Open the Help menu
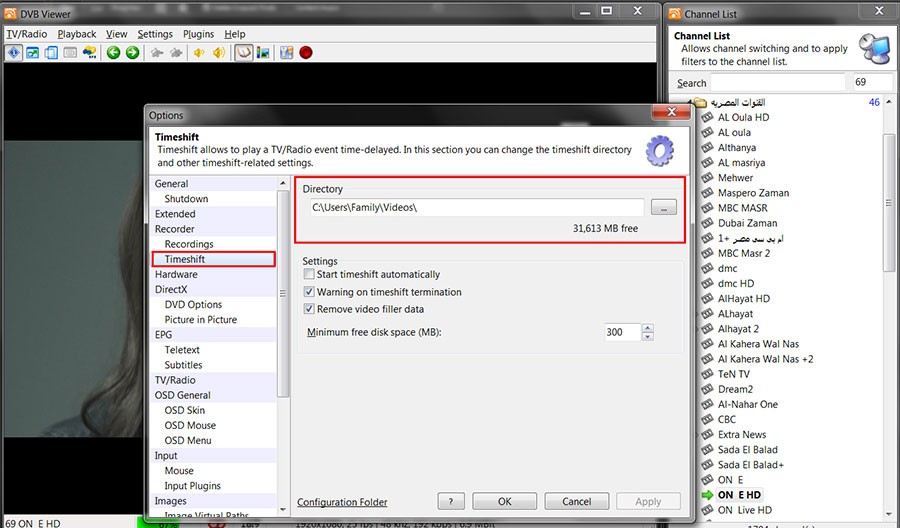 pos(235,34)
